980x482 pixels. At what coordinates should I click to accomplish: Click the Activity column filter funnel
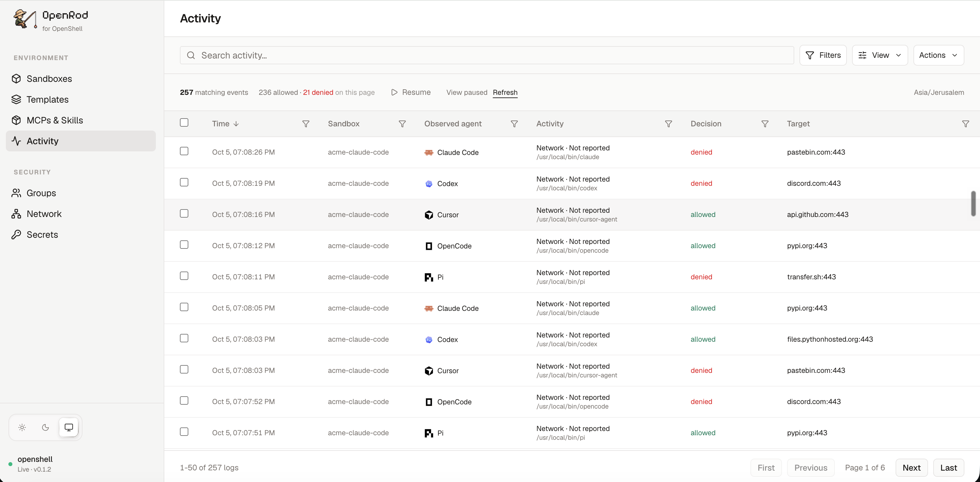click(x=668, y=124)
